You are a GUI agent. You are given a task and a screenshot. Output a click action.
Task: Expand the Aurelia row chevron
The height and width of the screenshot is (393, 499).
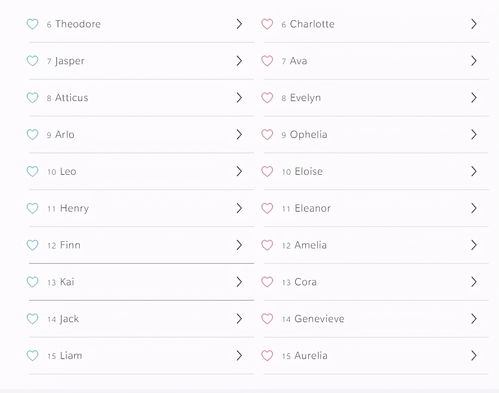click(x=474, y=356)
